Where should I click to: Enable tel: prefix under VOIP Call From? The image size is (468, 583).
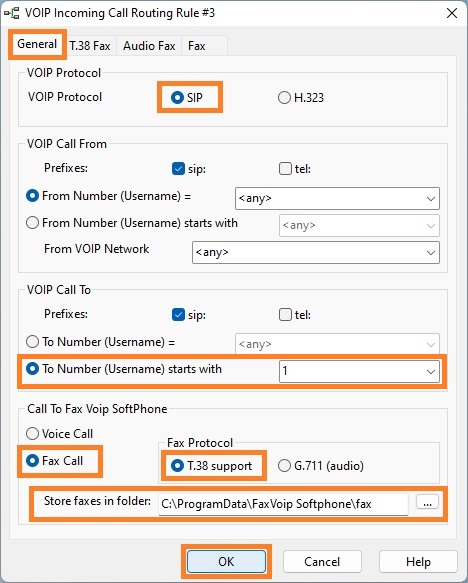click(285, 169)
